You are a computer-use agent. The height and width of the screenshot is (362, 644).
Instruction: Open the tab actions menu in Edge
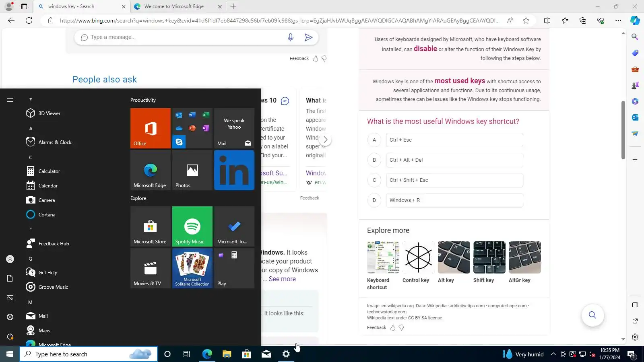tap(24, 6)
